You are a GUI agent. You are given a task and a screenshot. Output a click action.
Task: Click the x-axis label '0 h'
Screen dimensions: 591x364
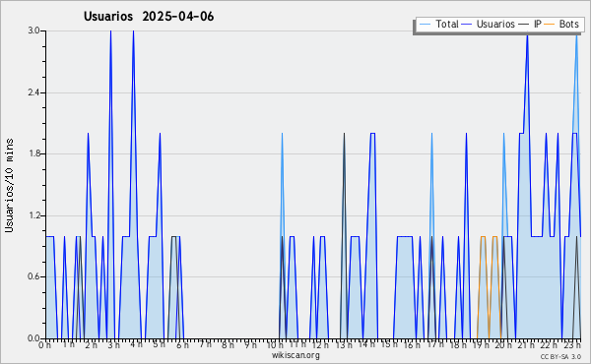[x=45, y=345]
